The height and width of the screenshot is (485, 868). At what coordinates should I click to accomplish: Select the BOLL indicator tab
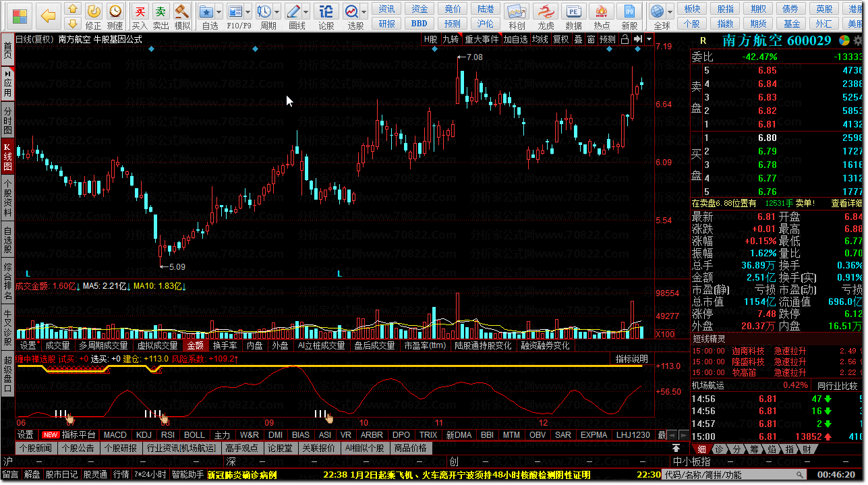pos(194,435)
